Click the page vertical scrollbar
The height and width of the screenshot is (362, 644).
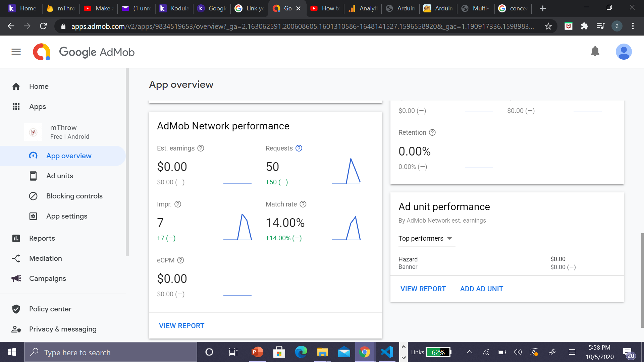(642, 280)
